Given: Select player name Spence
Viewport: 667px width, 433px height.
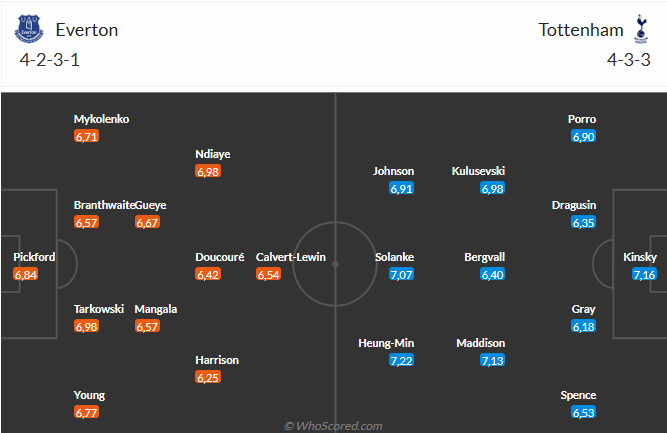Looking at the screenshot, I should [x=578, y=395].
